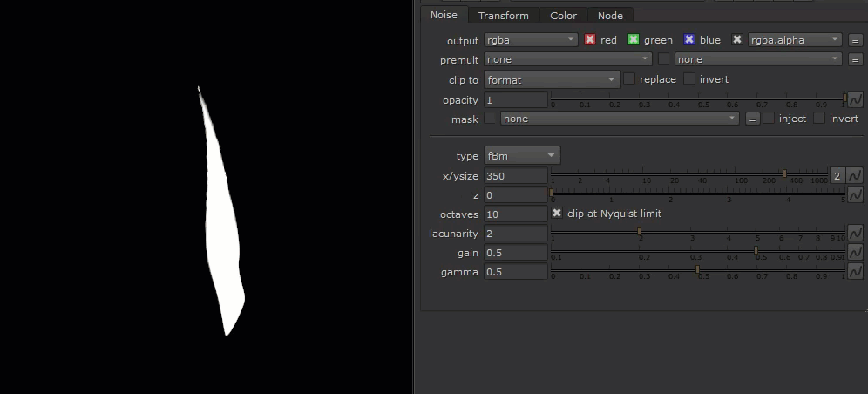Enable the replace checkbox

[629, 79]
